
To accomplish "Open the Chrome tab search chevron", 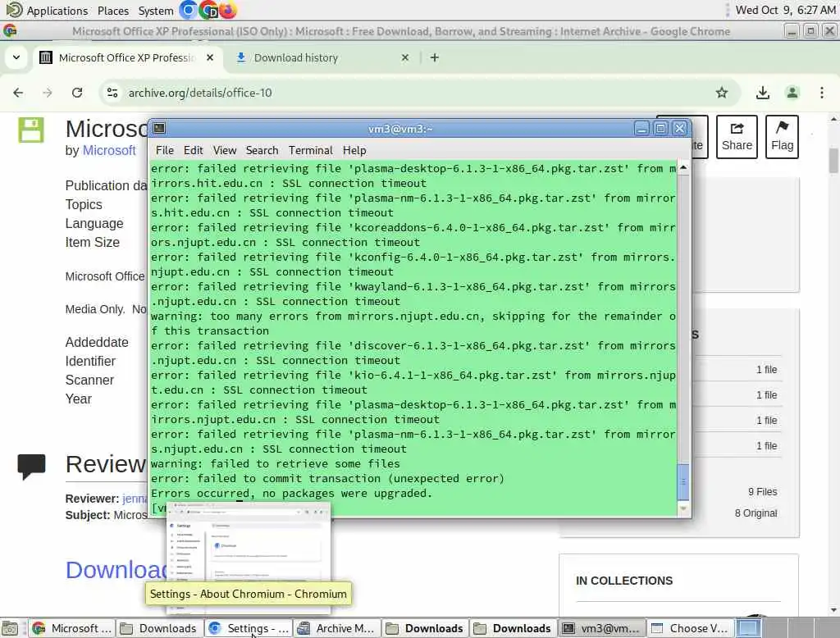I will 16,57.
